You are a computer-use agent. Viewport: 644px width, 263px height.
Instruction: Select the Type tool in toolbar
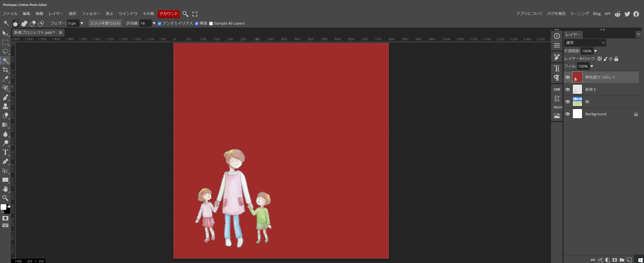[5, 152]
